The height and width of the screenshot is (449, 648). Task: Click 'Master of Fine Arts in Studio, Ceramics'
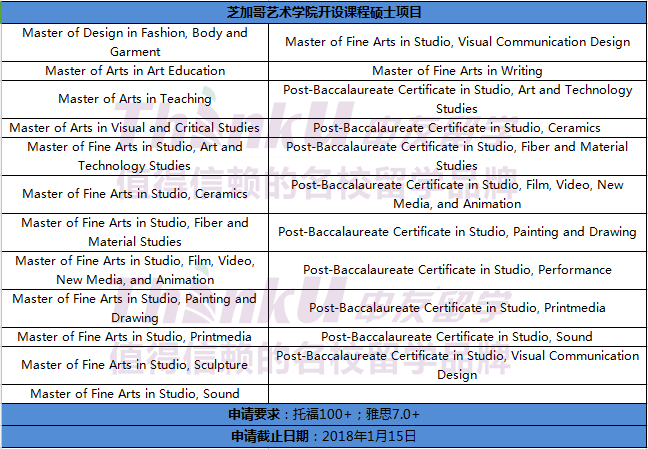(135, 194)
